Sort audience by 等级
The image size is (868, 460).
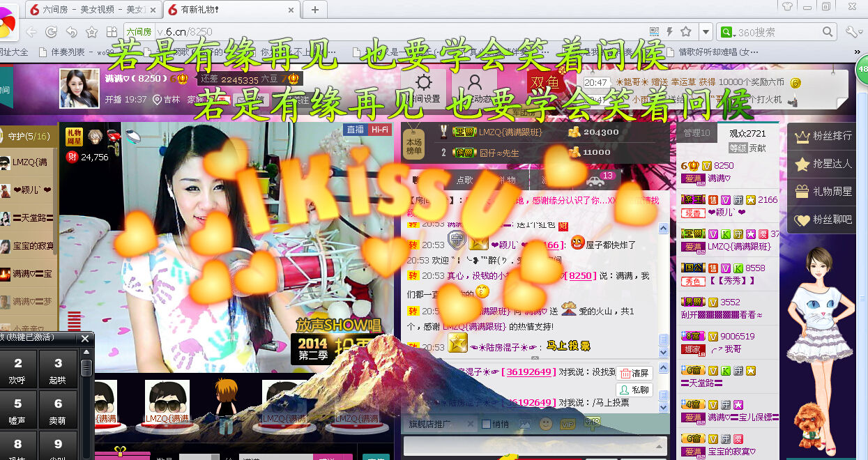[x=738, y=148]
